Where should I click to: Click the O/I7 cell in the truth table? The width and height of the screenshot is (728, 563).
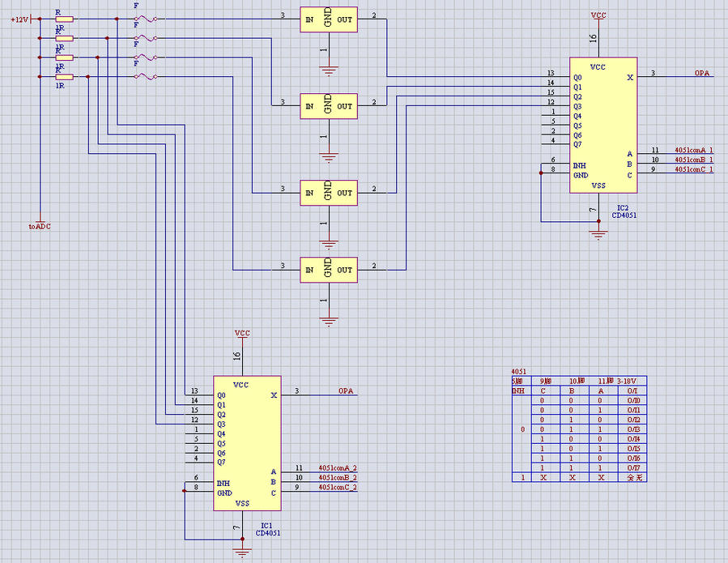(633, 467)
